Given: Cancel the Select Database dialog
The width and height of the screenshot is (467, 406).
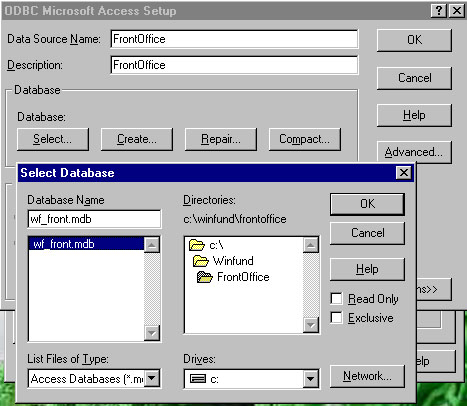Looking at the screenshot, I should [x=367, y=233].
